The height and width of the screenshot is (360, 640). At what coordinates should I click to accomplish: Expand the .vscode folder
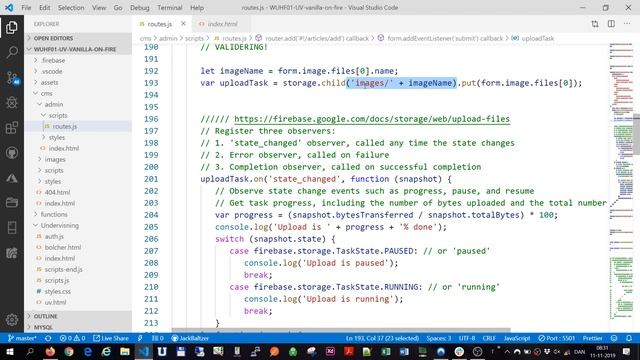[x=78, y=71]
